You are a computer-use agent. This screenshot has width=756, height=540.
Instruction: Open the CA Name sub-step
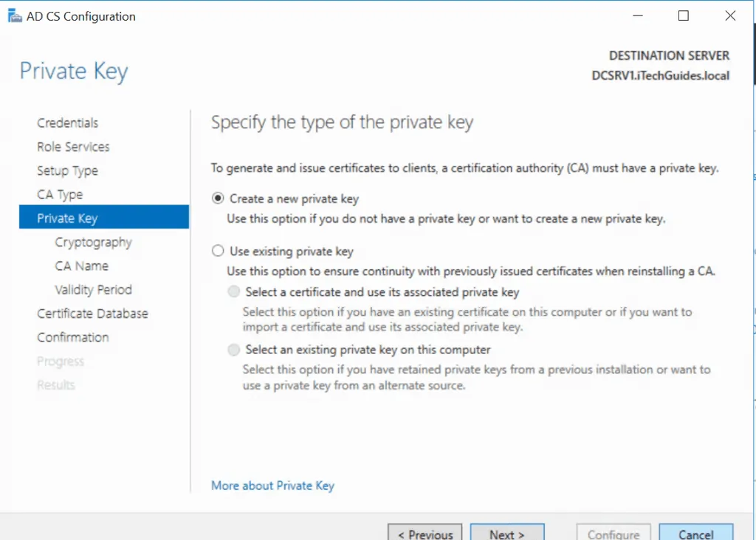(81, 266)
